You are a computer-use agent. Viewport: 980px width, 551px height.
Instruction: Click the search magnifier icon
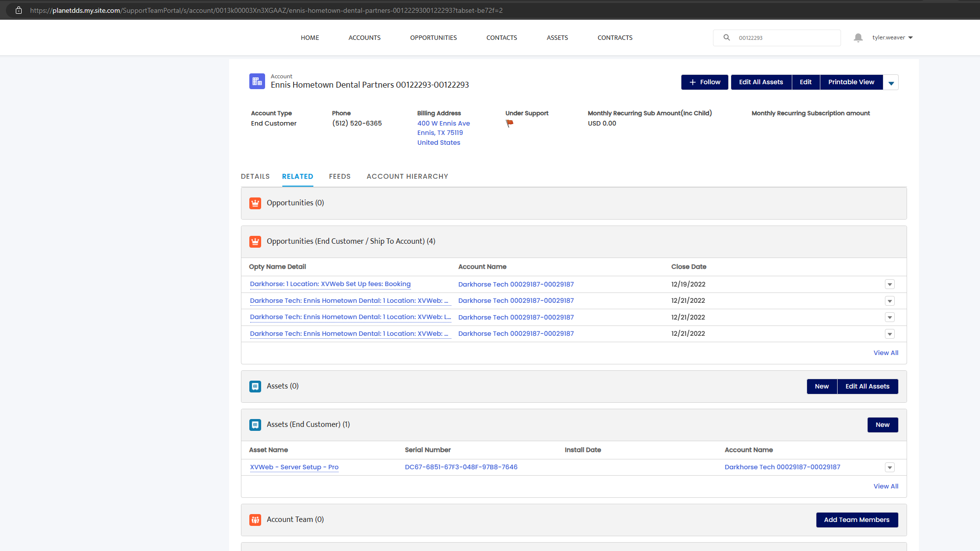726,37
